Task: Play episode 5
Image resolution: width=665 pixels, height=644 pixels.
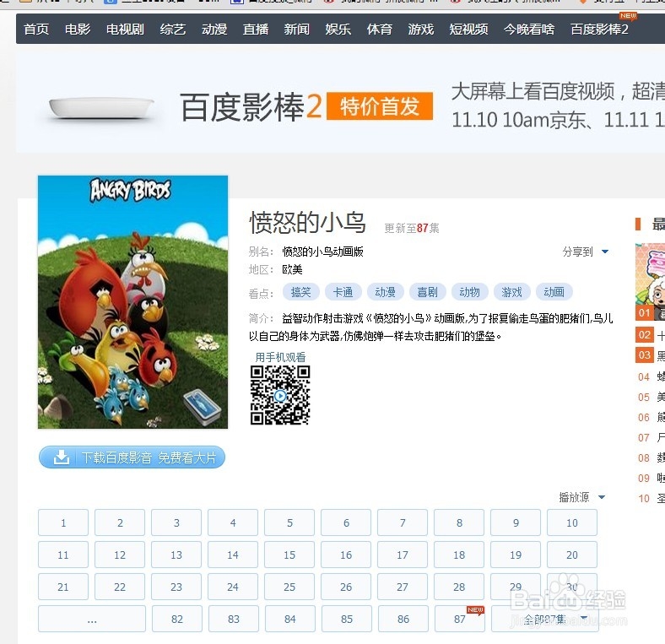Action: click(289, 522)
